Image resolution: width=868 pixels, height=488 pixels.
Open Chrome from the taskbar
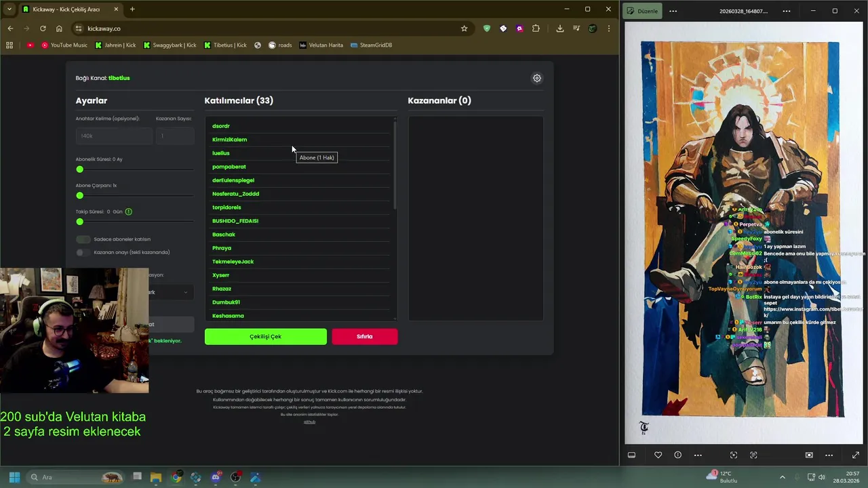click(176, 477)
